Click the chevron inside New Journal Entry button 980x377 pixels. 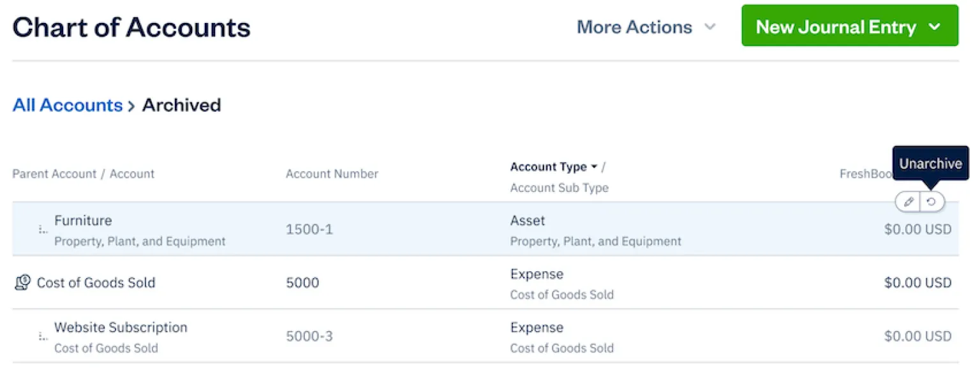coord(935,27)
